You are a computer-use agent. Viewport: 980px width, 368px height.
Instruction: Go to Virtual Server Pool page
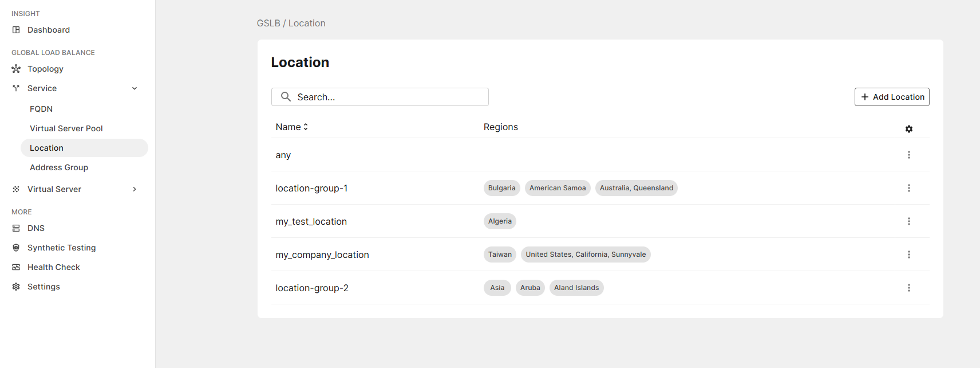[x=66, y=128]
